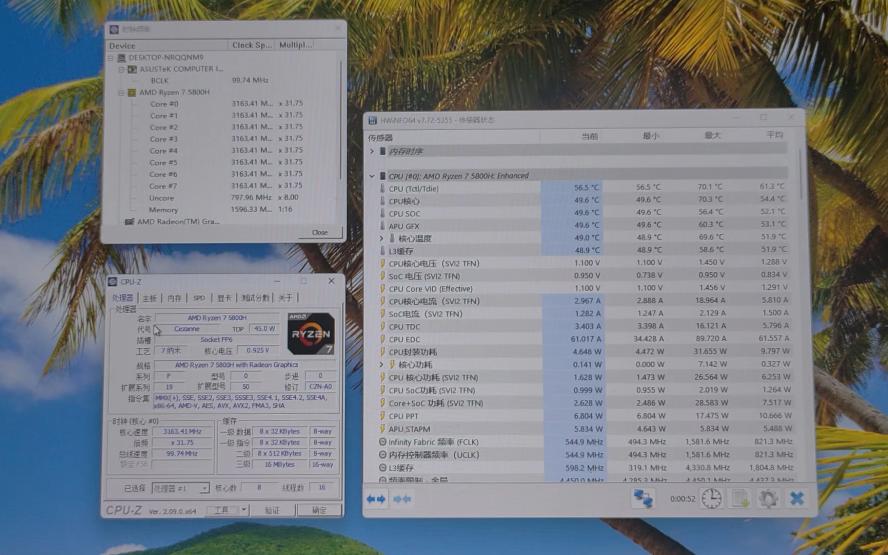Collapse the DESKTOP-NRQQNM9 tree node
888x555 pixels.
(111, 58)
